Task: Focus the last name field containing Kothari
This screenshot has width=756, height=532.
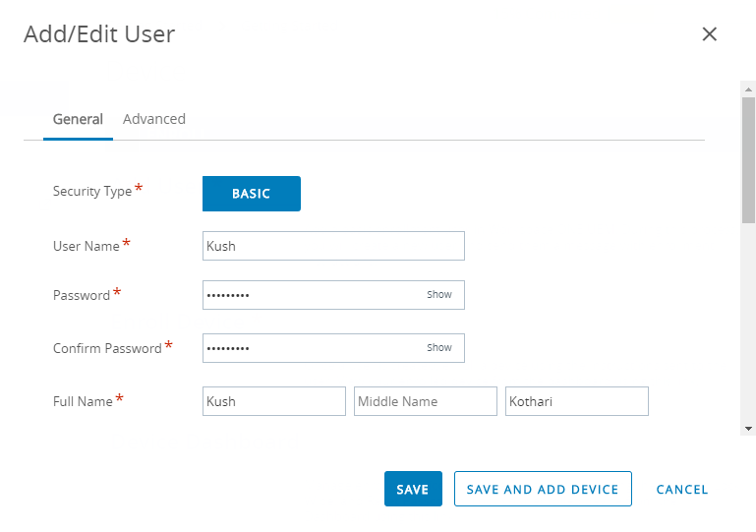Action: [x=577, y=401]
